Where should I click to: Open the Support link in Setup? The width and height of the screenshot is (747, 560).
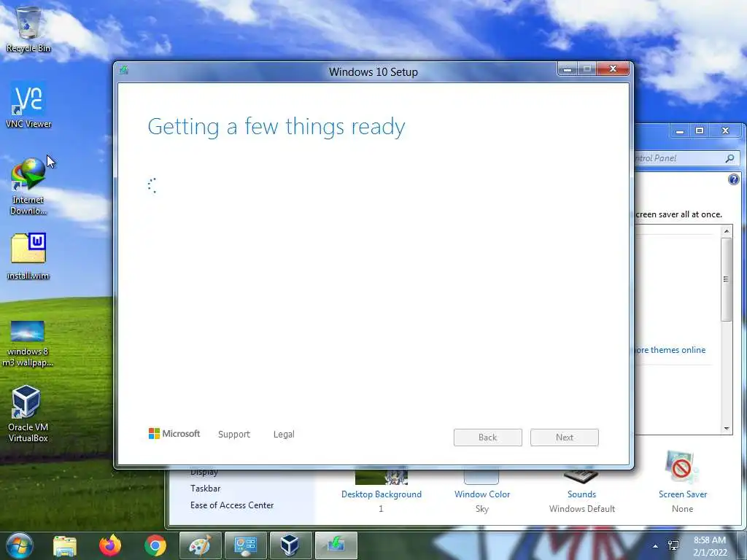point(234,435)
